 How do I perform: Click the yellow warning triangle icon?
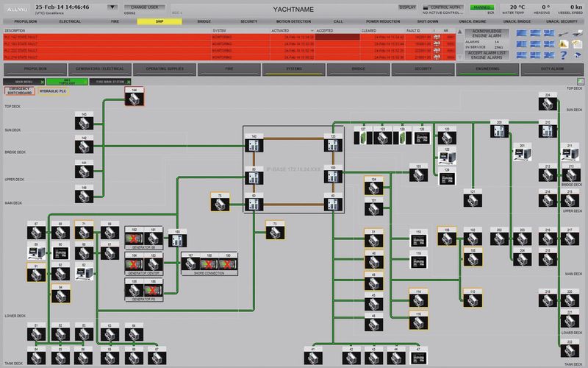tap(563, 44)
